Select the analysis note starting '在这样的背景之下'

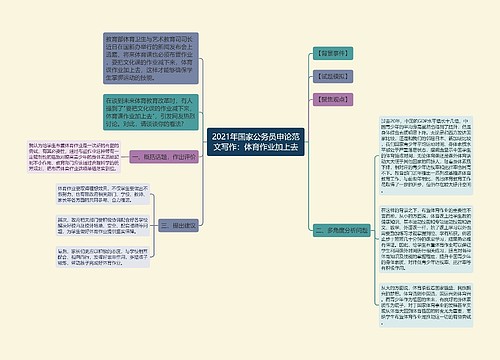(426, 239)
